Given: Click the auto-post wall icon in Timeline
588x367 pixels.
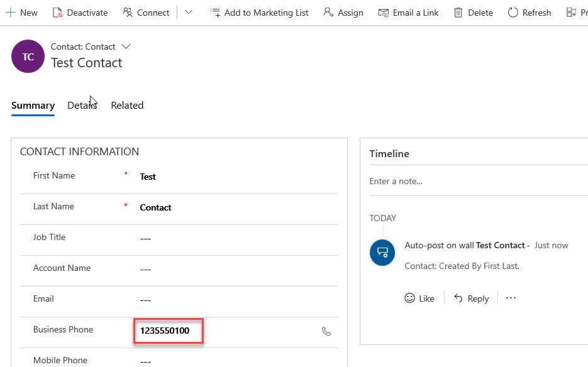Looking at the screenshot, I should coord(382,252).
